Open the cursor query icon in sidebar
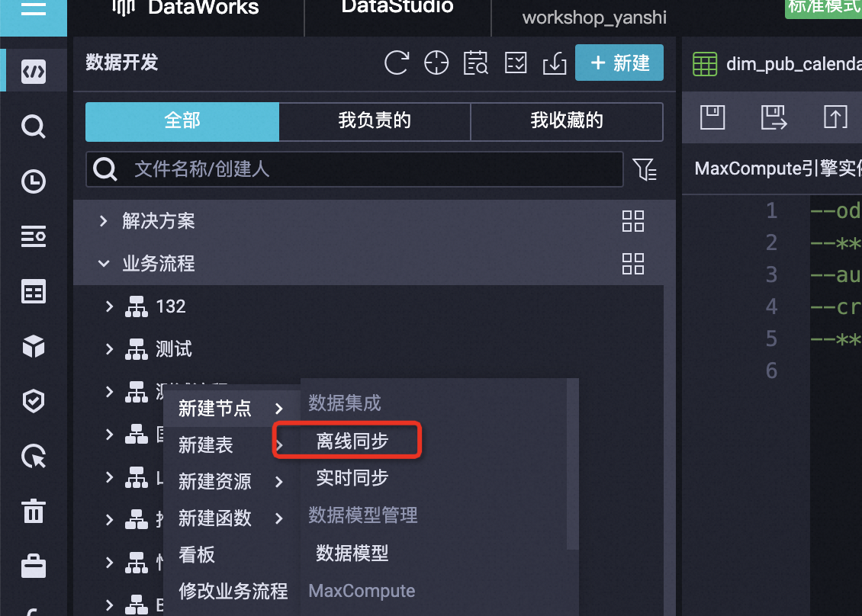The width and height of the screenshot is (862, 616). tap(34, 456)
